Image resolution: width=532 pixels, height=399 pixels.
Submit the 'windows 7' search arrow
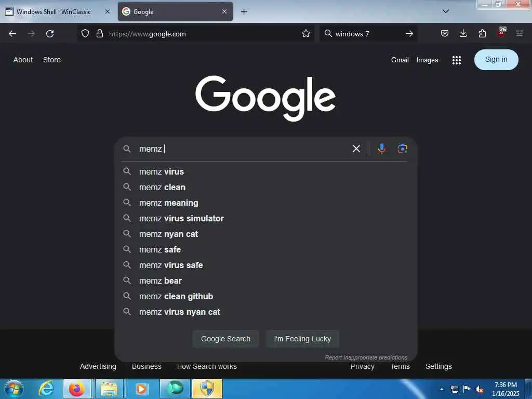(x=409, y=34)
